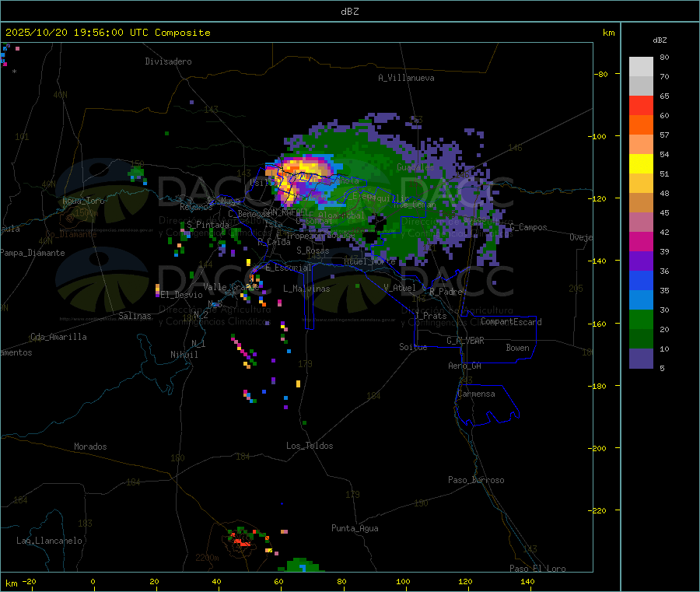
Task: Click the Valle_Grande map label
Action: coord(231,286)
